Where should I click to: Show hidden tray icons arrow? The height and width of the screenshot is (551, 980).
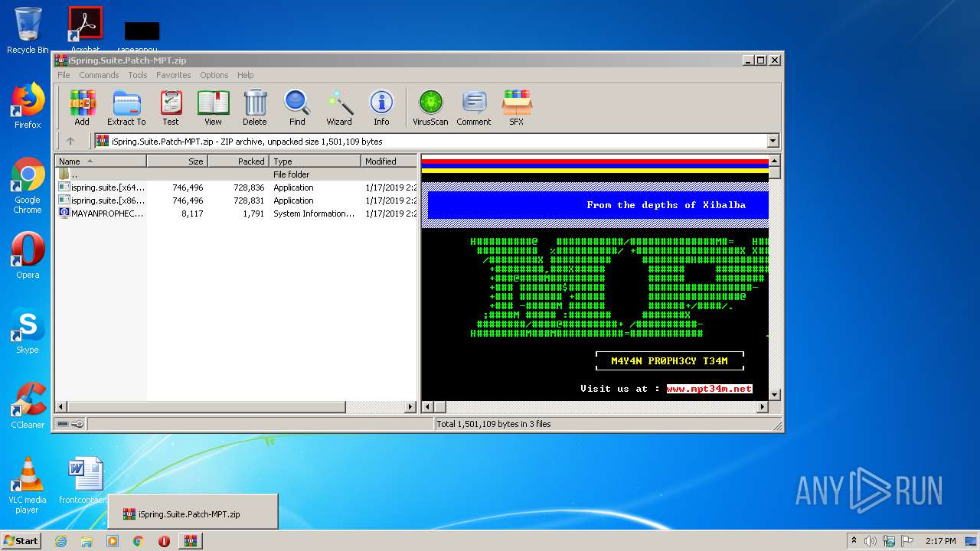854,541
